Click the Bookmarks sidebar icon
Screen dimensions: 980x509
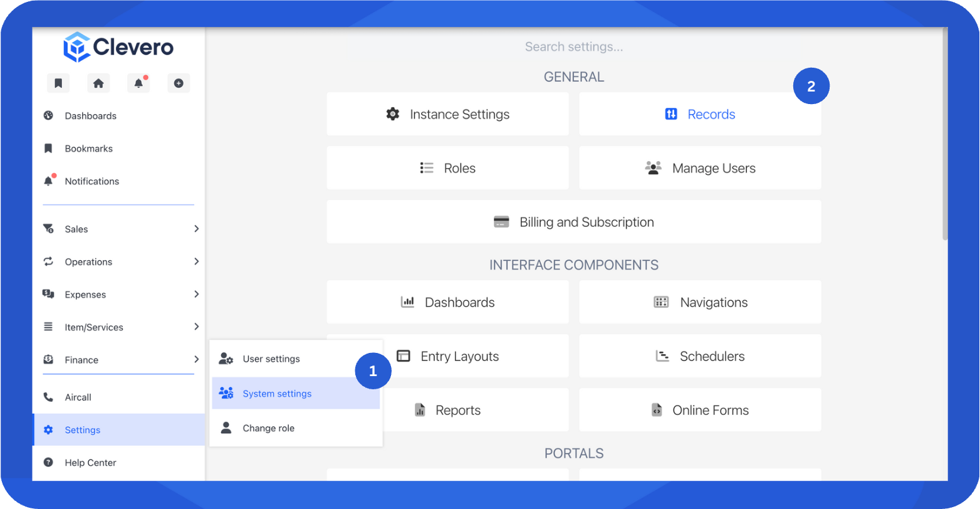pyautogui.click(x=48, y=149)
